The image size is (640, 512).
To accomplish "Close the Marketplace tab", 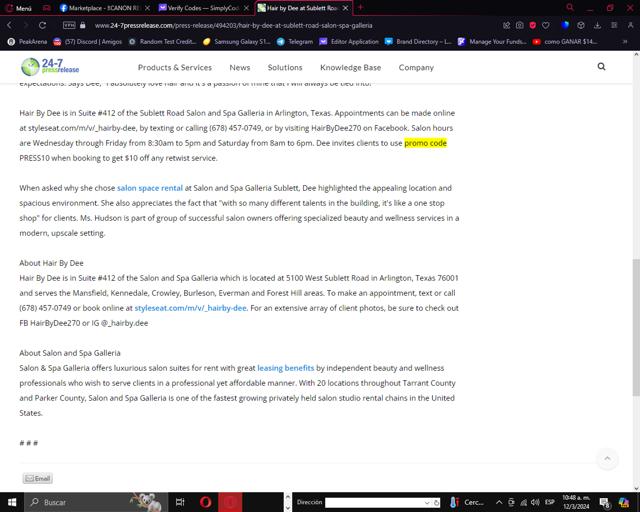I will coord(147,8).
